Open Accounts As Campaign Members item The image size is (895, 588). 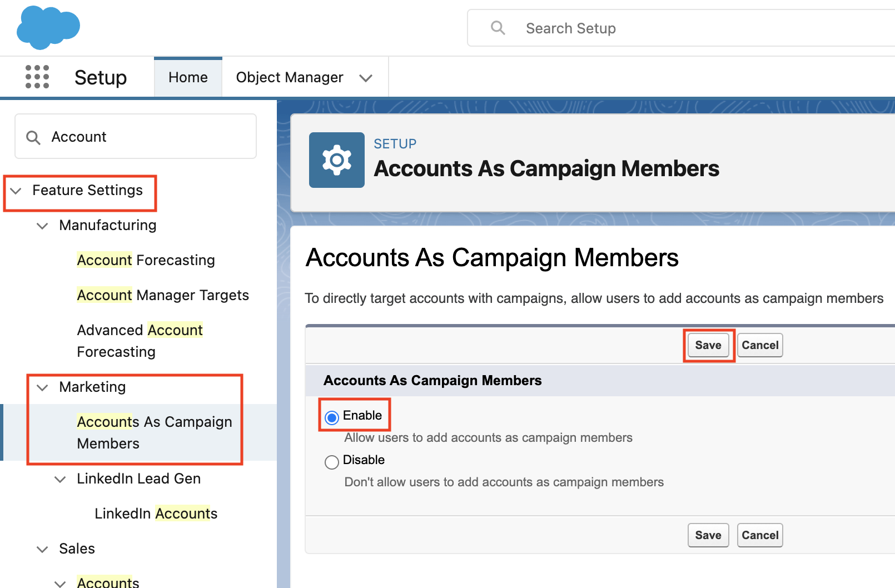point(155,432)
